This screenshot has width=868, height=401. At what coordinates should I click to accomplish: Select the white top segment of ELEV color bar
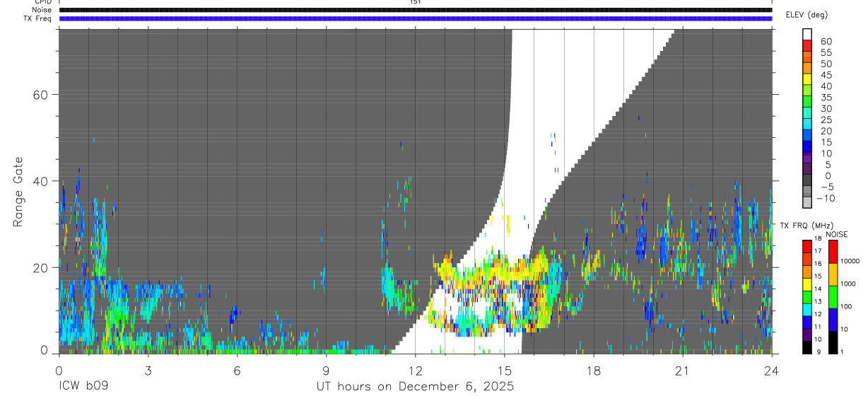click(x=807, y=34)
